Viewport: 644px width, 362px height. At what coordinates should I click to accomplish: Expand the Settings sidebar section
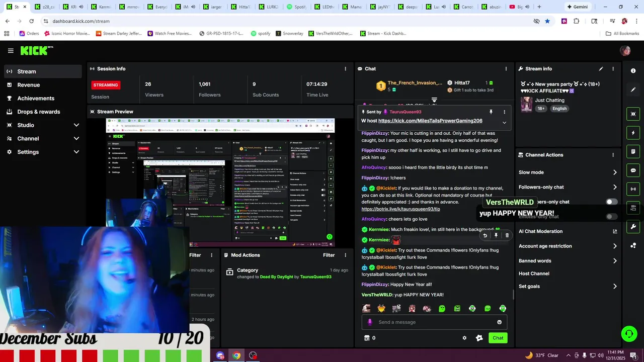click(x=76, y=152)
